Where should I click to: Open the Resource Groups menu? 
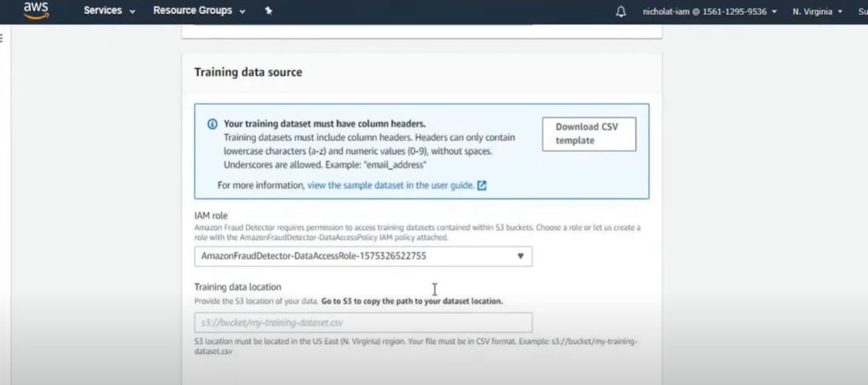(x=199, y=10)
